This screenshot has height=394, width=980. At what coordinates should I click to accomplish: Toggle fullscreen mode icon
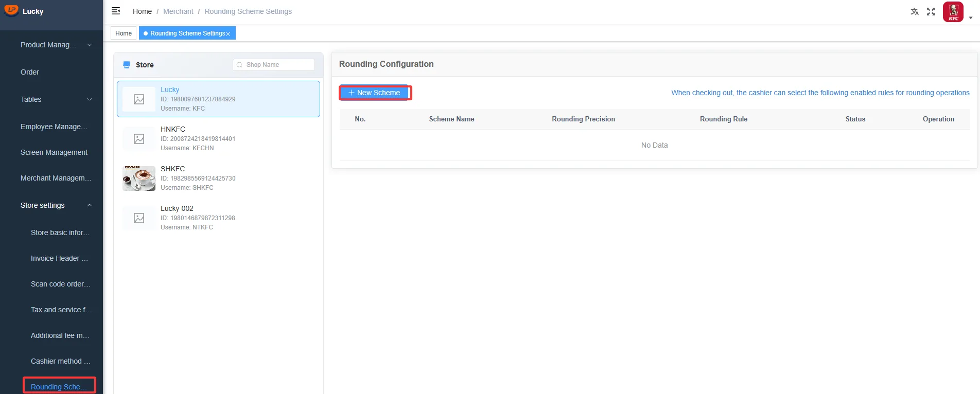pos(931,11)
